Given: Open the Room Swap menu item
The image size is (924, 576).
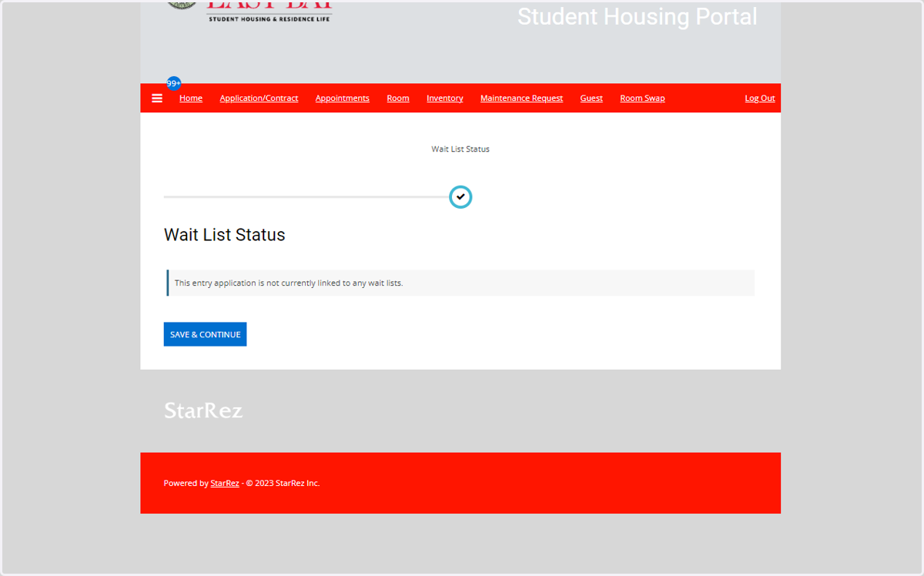Looking at the screenshot, I should point(642,99).
